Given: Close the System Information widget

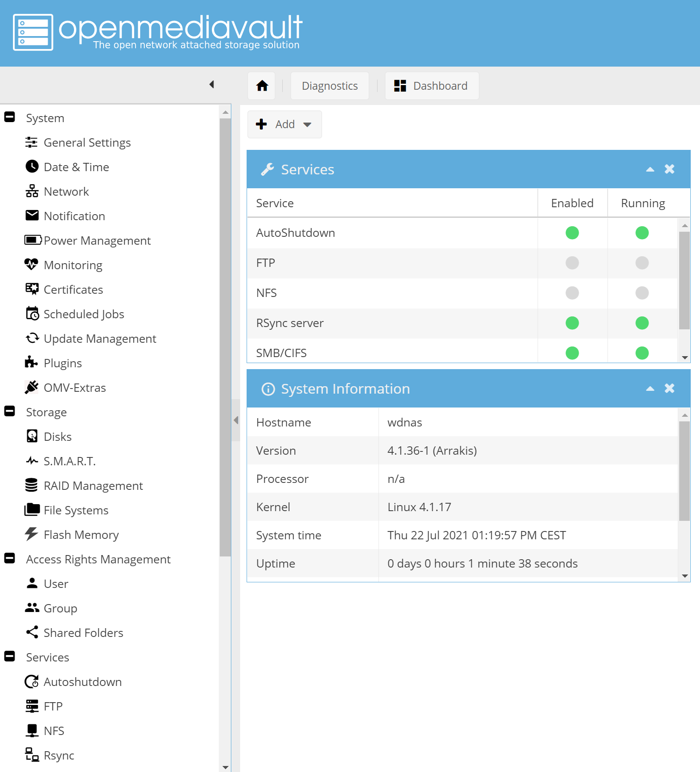Looking at the screenshot, I should 669,389.
